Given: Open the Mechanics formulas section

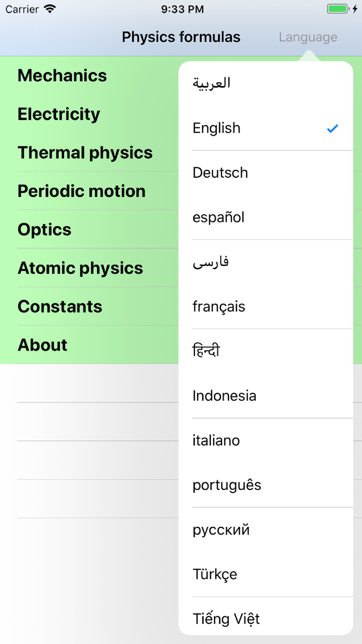Looking at the screenshot, I should (x=62, y=76).
